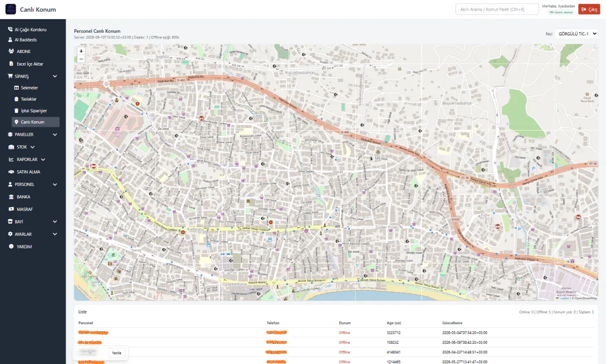606x364 pixels.
Task: Open the Bayi GÖRGÜLÜ TİC-1 dropdown
Action: point(576,34)
